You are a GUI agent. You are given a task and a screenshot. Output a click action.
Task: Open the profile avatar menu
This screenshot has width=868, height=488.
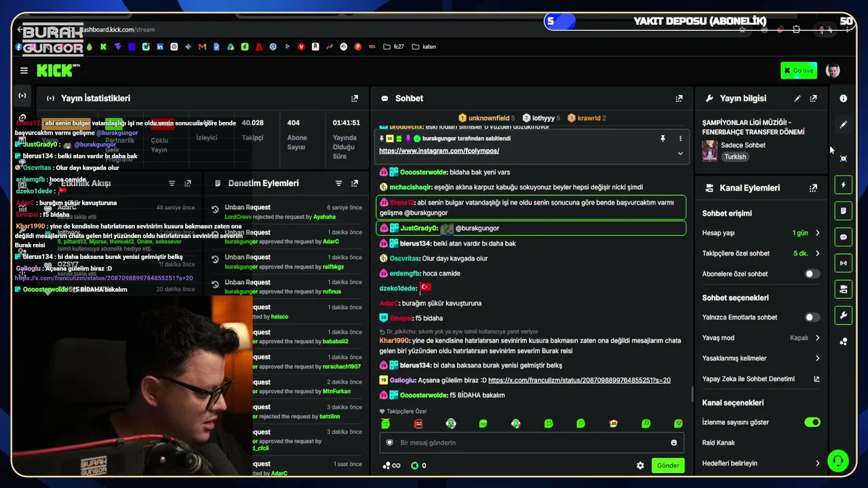pyautogui.click(x=833, y=70)
